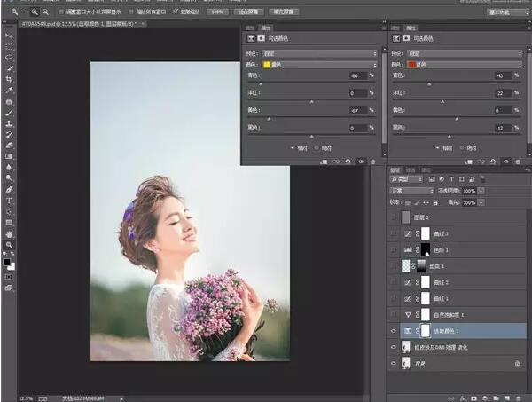Enable the 缩放所有窗口 checkbox

pyautogui.click(x=130, y=12)
